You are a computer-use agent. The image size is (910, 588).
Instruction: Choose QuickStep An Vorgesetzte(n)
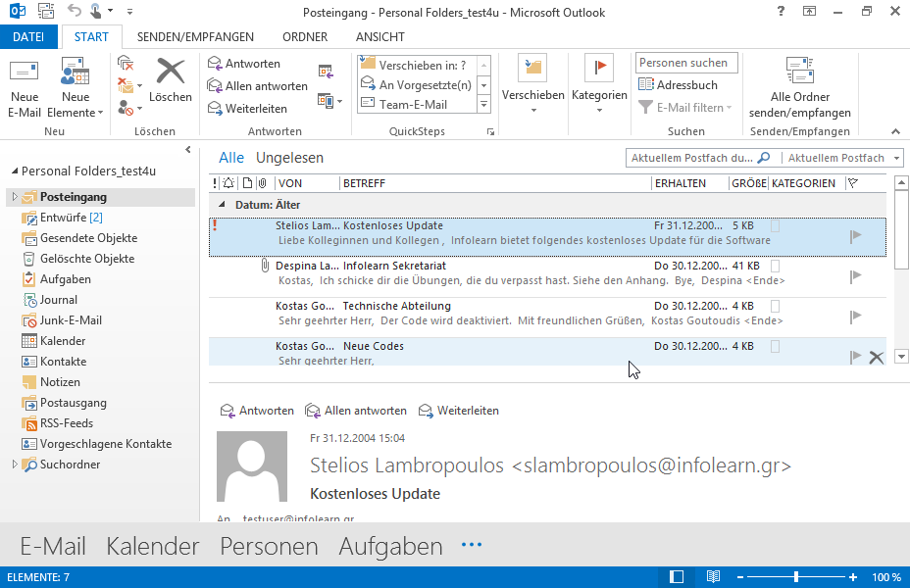(417, 84)
